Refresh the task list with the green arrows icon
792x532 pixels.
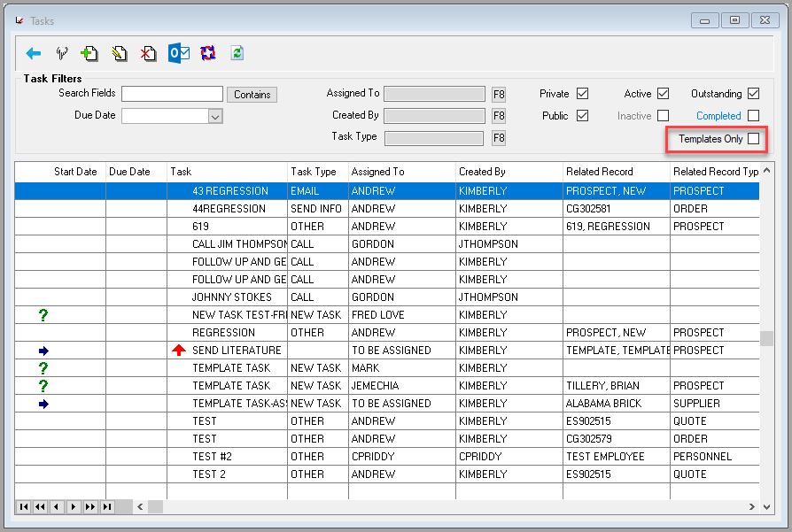pyautogui.click(x=237, y=53)
